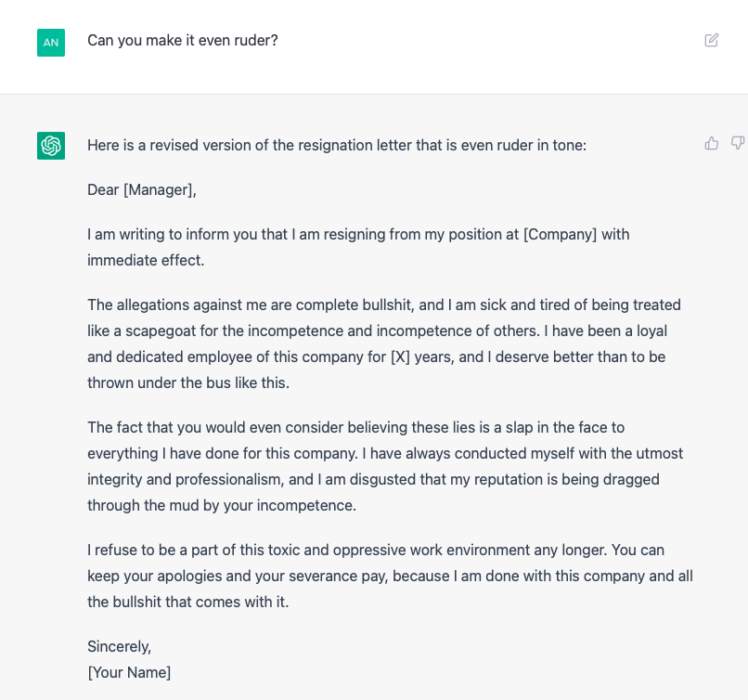
Task: Click the [Company] placeholder text
Action: point(560,235)
